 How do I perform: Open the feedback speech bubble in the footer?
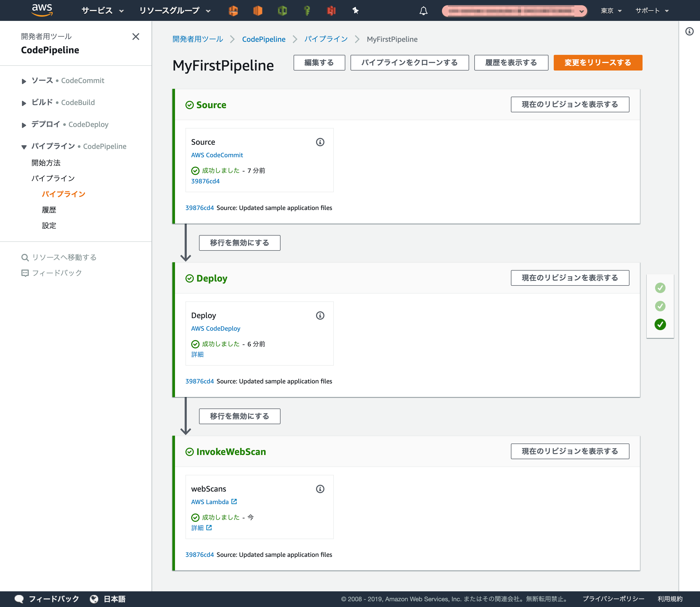coord(19,599)
